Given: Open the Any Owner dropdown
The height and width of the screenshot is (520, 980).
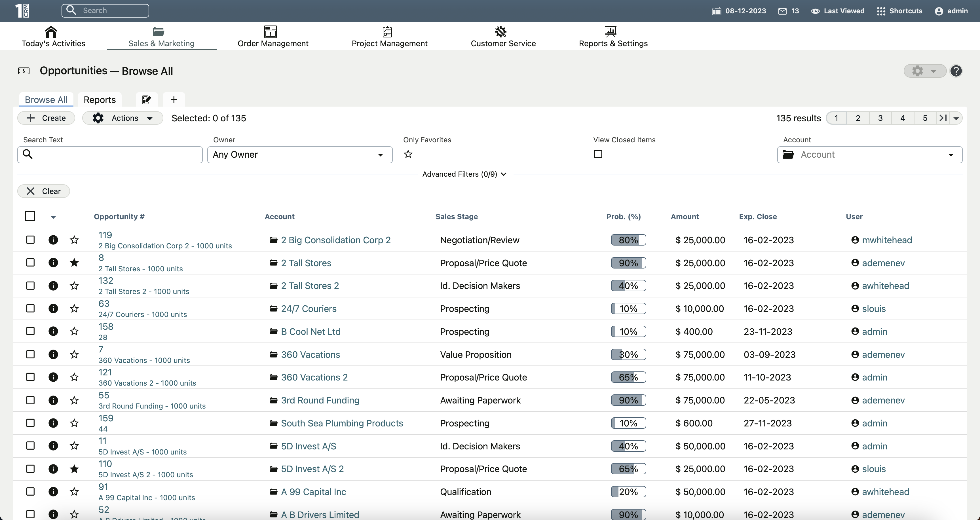Looking at the screenshot, I should pyautogui.click(x=299, y=155).
